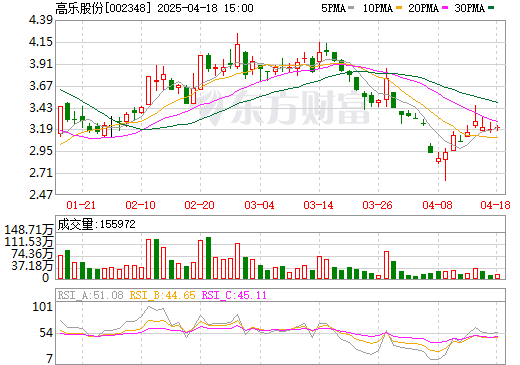Click the 54 RSI axis label
This screenshot has width=520, height=365.
pyautogui.click(x=46, y=333)
